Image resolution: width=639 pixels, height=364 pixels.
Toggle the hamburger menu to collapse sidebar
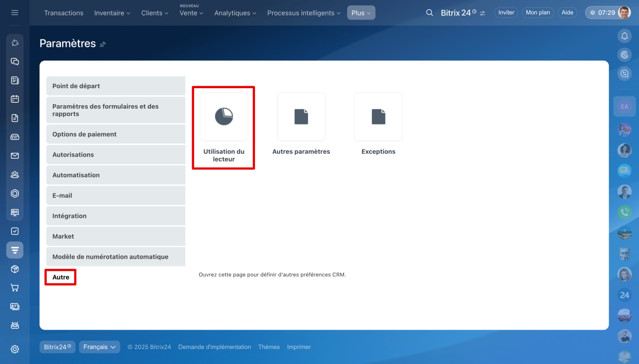(15, 12)
